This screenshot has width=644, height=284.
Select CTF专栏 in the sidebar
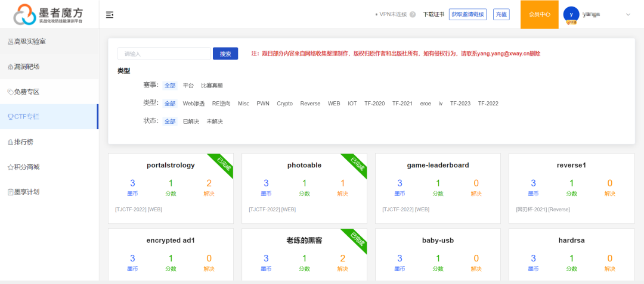(49, 117)
